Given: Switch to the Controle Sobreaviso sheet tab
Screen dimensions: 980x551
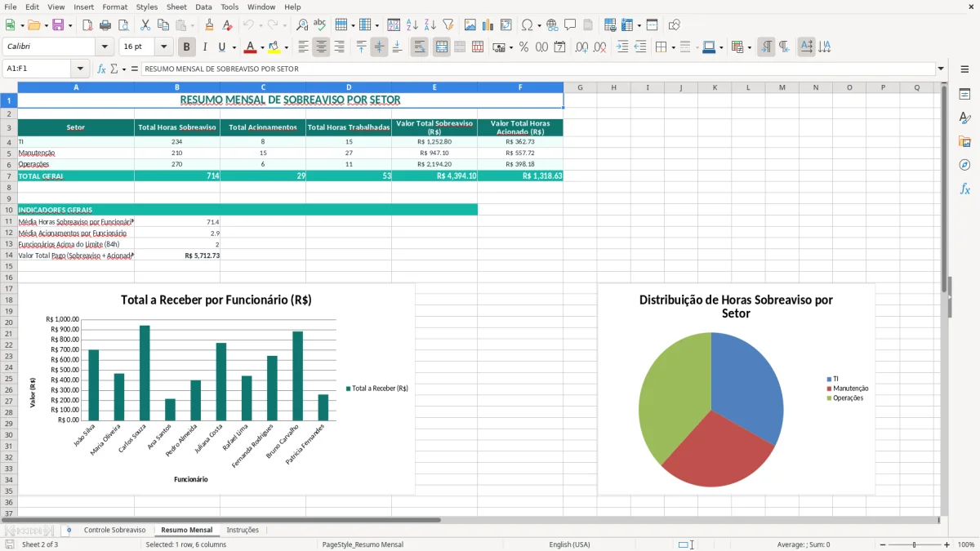Looking at the screenshot, I should 114,530.
